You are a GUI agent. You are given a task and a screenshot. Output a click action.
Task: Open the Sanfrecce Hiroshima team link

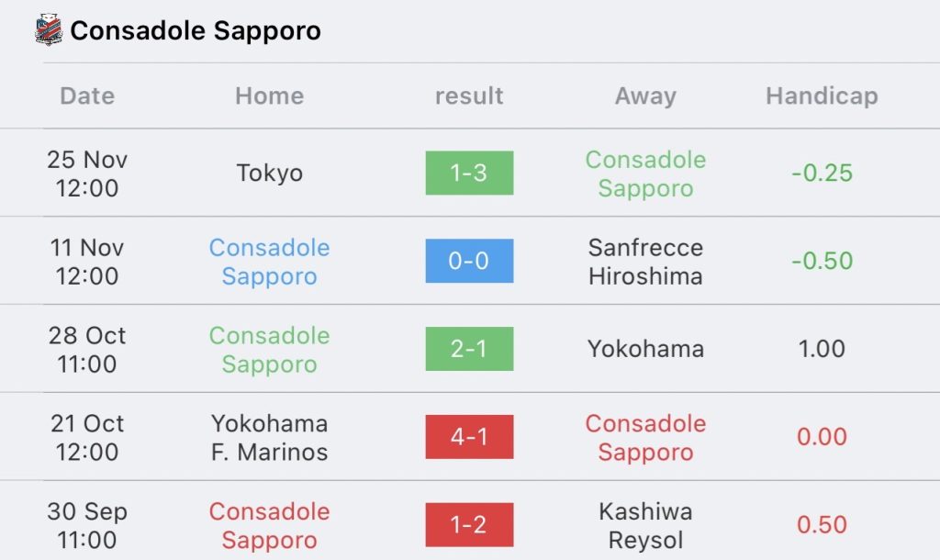(x=645, y=262)
